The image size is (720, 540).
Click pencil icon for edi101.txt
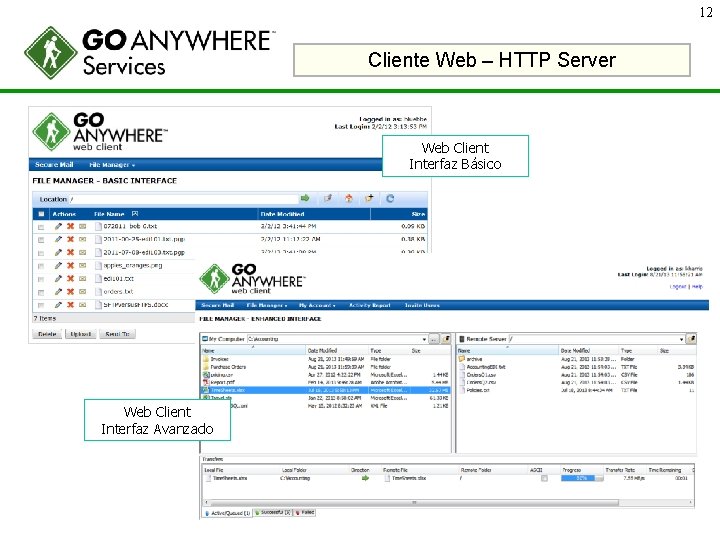(58, 278)
